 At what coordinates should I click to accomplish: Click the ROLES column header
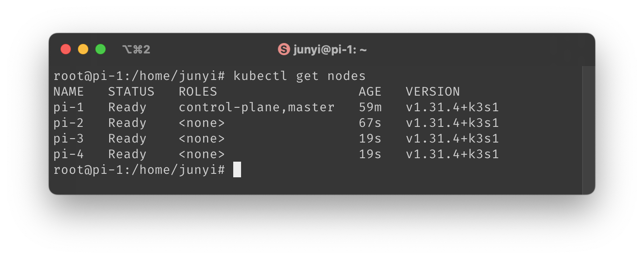(198, 92)
